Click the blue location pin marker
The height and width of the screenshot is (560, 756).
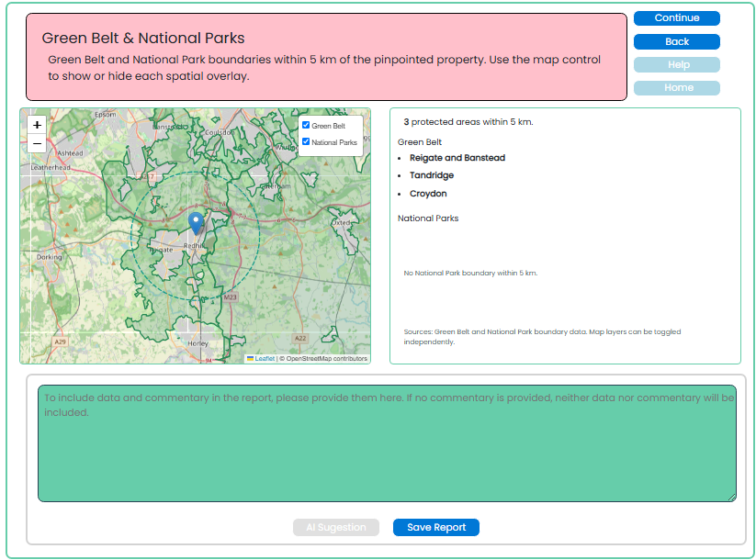tap(196, 223)
